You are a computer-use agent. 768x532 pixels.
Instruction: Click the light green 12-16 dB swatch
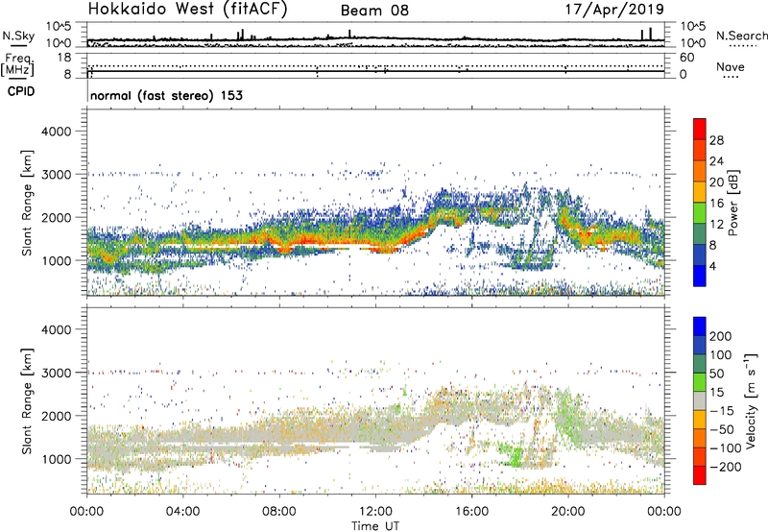point(700,212)
